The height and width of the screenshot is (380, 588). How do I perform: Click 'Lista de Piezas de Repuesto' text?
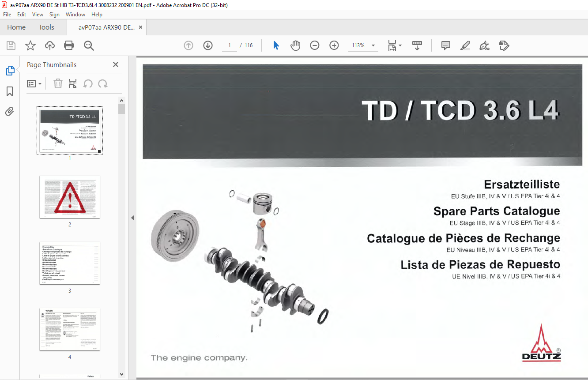click(480, 265)
